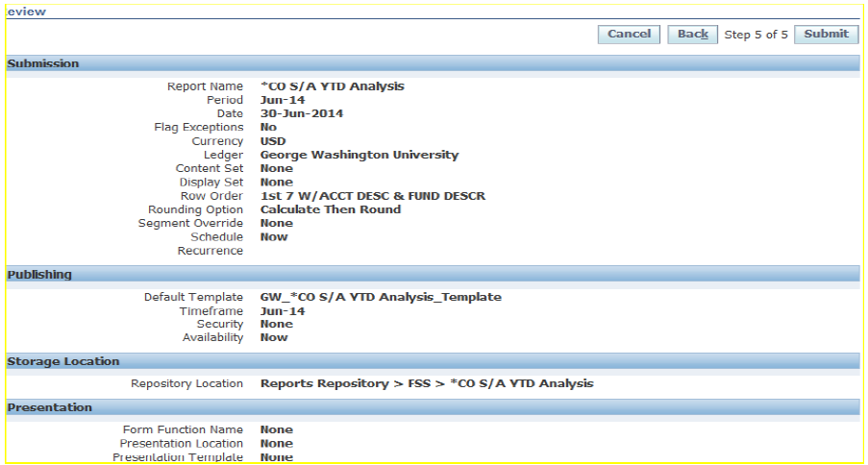The width and height of the screenshot is (868, 465).
Task: Click the Timeframe value Jun-14
Action: [x=283, y=311]
